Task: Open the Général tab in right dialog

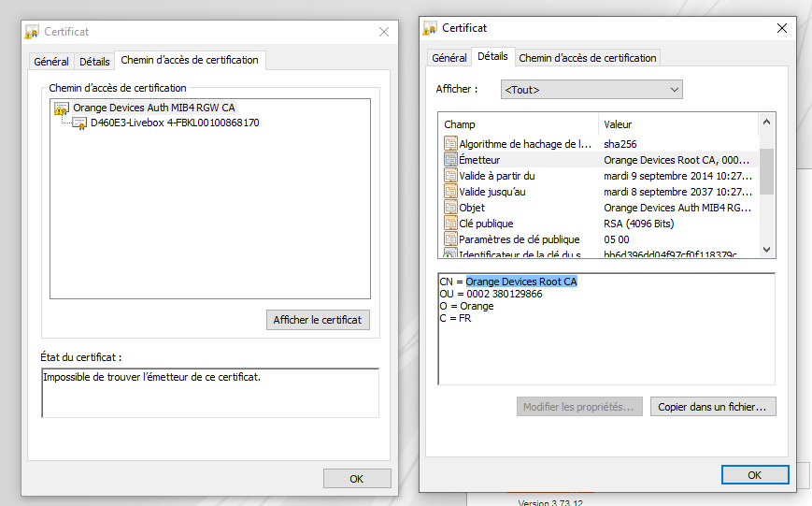Action: 449,58
